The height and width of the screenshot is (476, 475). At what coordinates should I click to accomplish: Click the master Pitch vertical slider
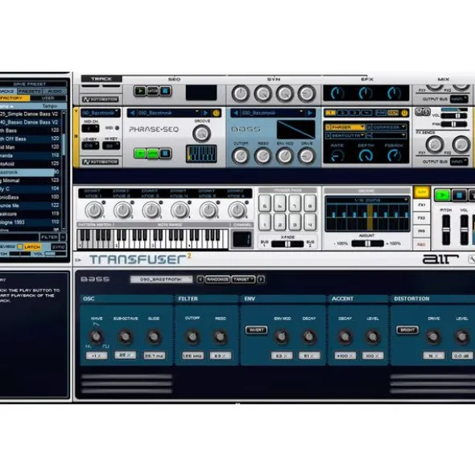coord(446,230)
